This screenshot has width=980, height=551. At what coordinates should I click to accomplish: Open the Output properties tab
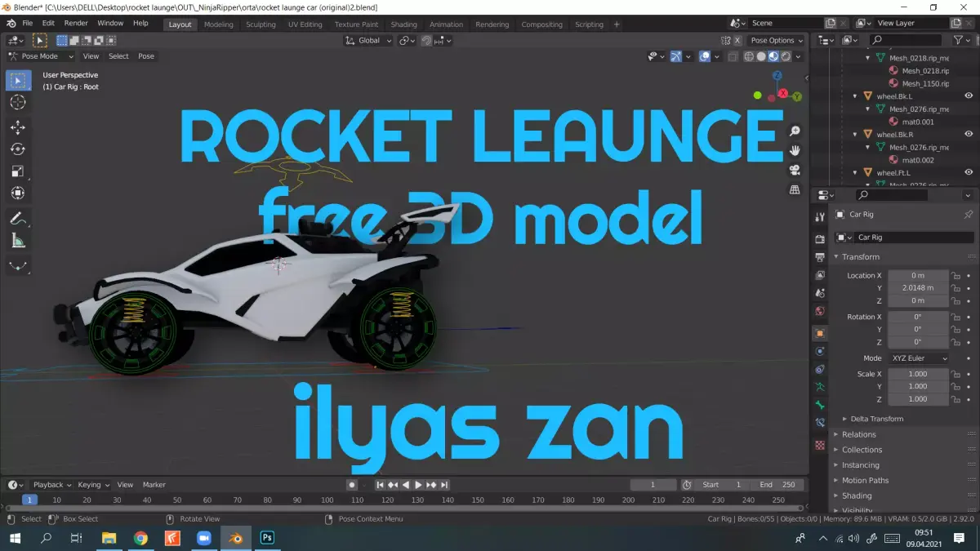820,256
